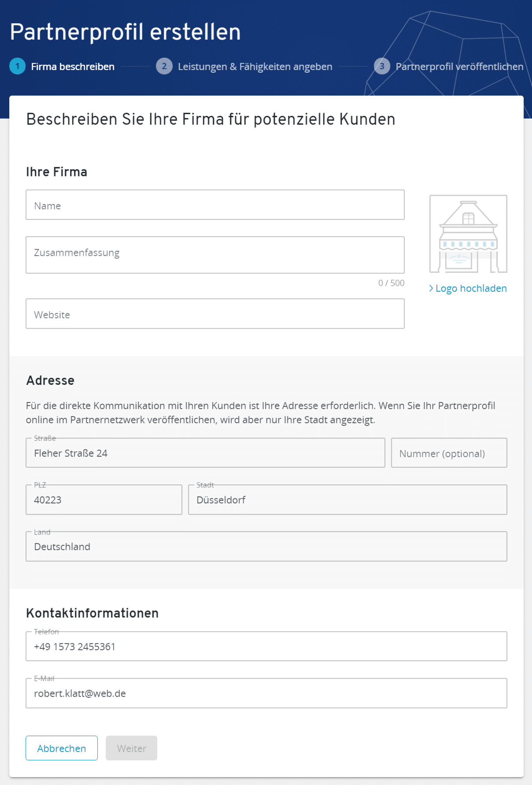Go to Leistungen & Fähigkeiten angeben step
Image resolution: width=532 pixels, height=785 pixels.
255,67
